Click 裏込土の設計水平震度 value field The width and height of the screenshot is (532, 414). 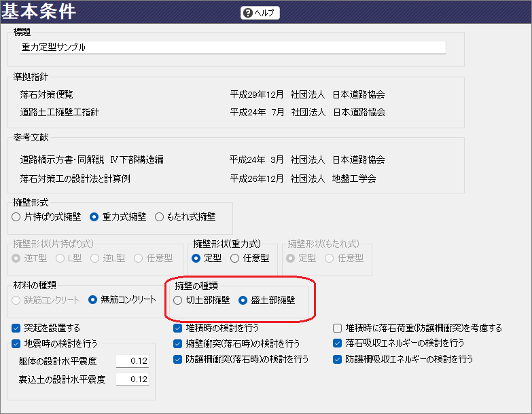[x=132, y=379]
